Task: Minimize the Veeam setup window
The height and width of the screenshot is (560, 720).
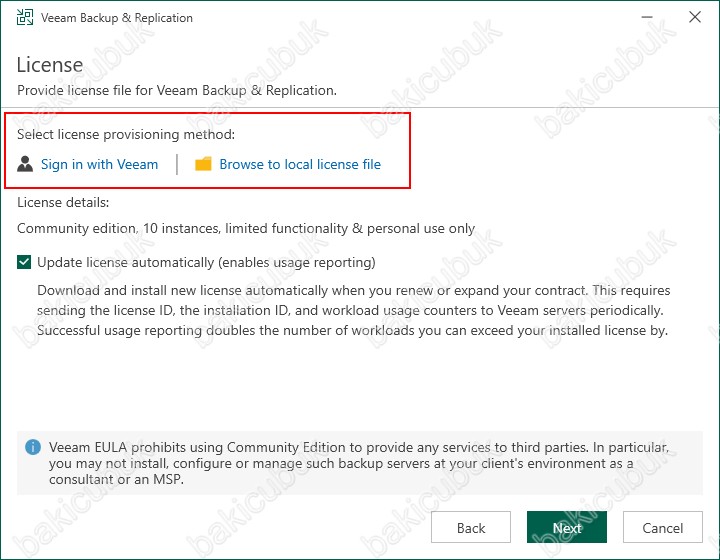Action: (x=647, y=17)
